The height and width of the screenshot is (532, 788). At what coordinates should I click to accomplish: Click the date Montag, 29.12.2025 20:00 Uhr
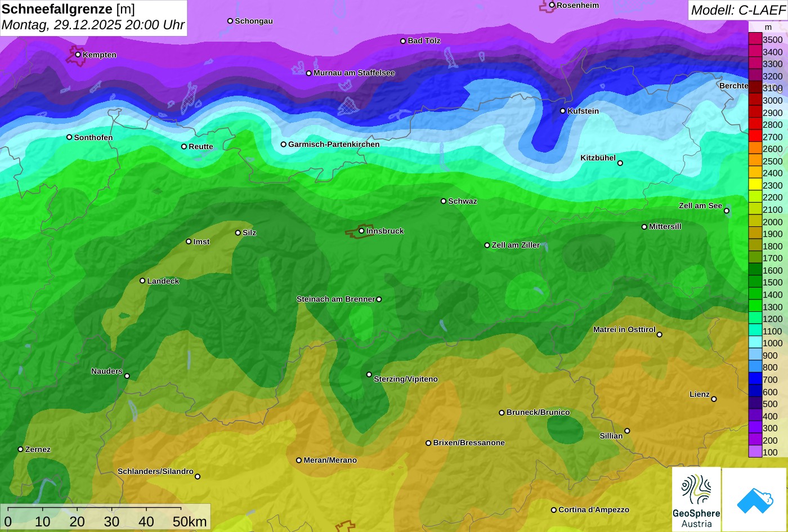click(x=93, y=25)
